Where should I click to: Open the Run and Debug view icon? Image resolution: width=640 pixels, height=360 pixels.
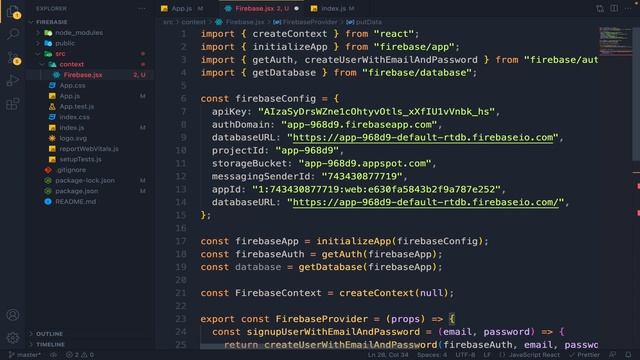pos(13,80)
